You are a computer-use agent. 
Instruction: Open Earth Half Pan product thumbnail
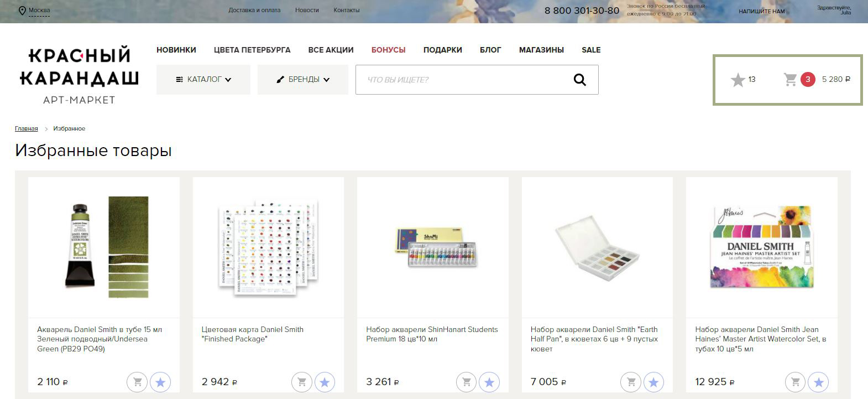[597, 248]
